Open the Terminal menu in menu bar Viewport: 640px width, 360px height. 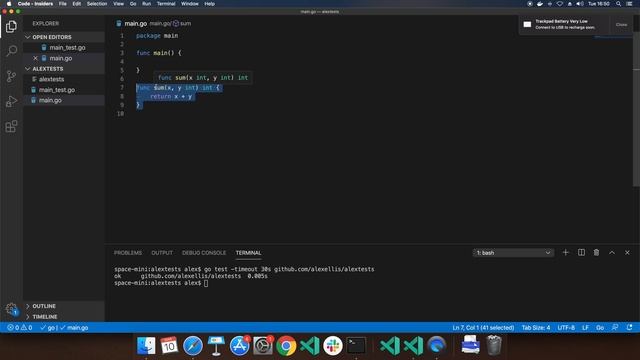(166, 4)
